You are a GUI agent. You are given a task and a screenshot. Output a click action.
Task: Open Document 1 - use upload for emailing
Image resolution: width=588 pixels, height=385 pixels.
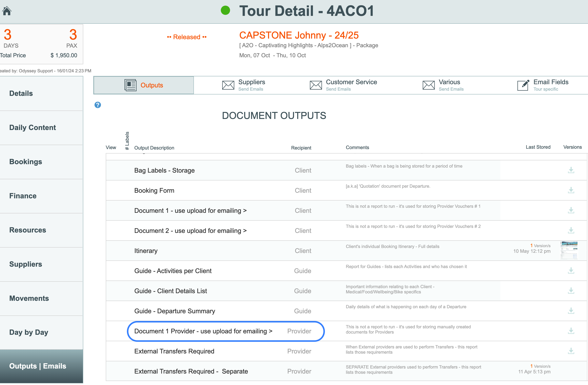tap(190, 211)
